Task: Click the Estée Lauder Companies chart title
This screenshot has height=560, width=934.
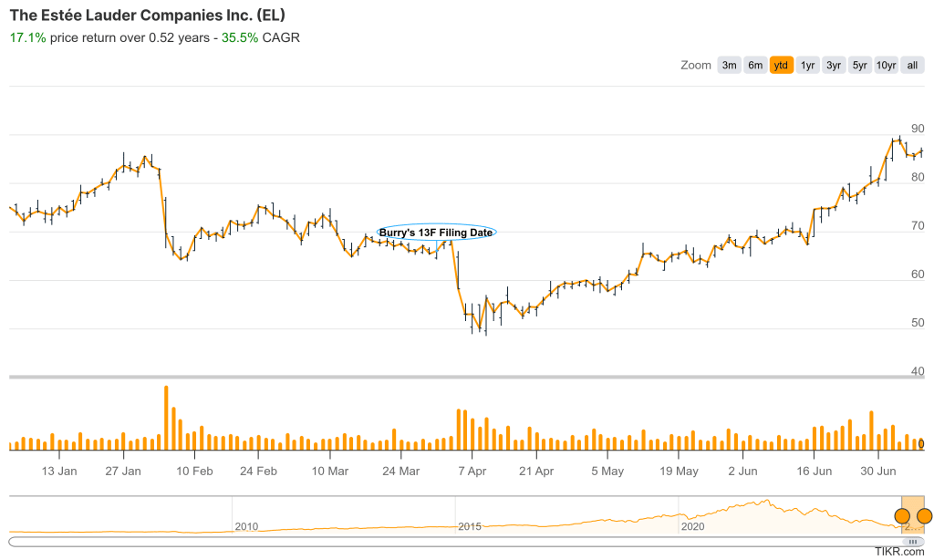Action: pyautogui.click(x=147, y=15)
